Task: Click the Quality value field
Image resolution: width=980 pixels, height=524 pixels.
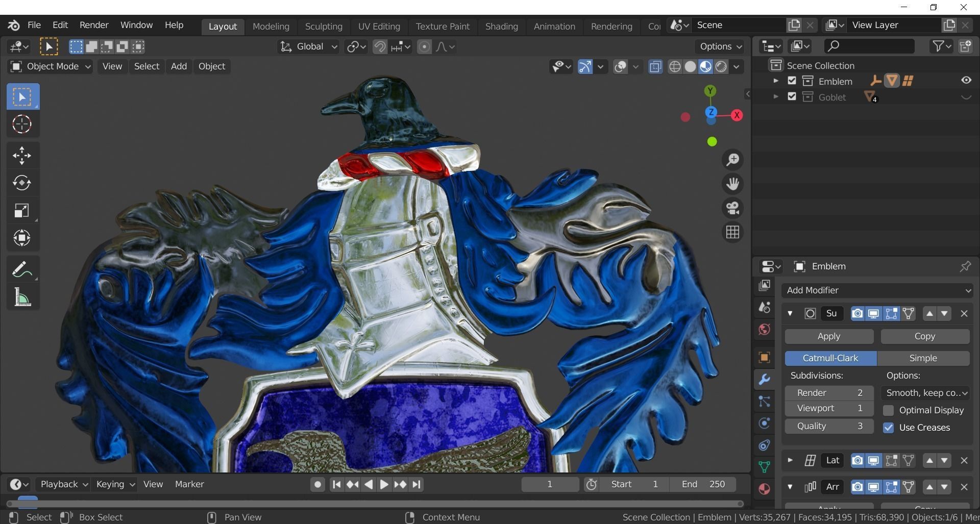Action: pyautogui.click(x=829, y=426)
